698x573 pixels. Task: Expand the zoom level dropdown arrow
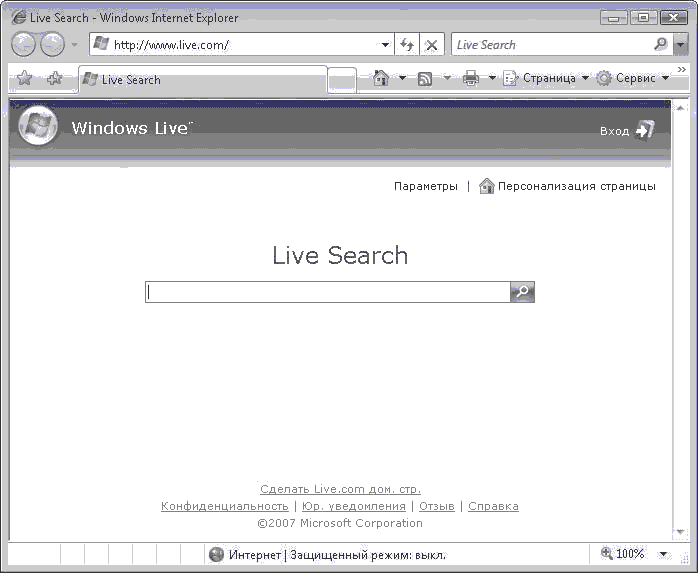click(x=663, y=554)
